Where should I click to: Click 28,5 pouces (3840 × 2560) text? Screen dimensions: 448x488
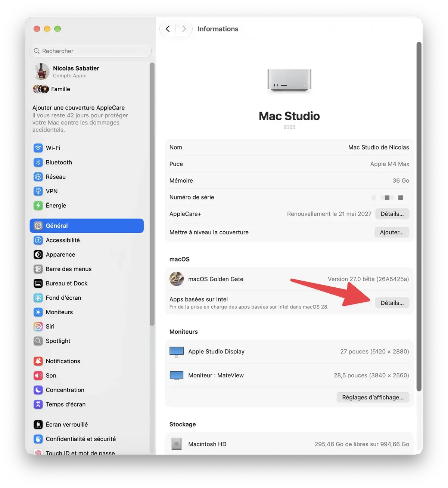tap(371, 375)
